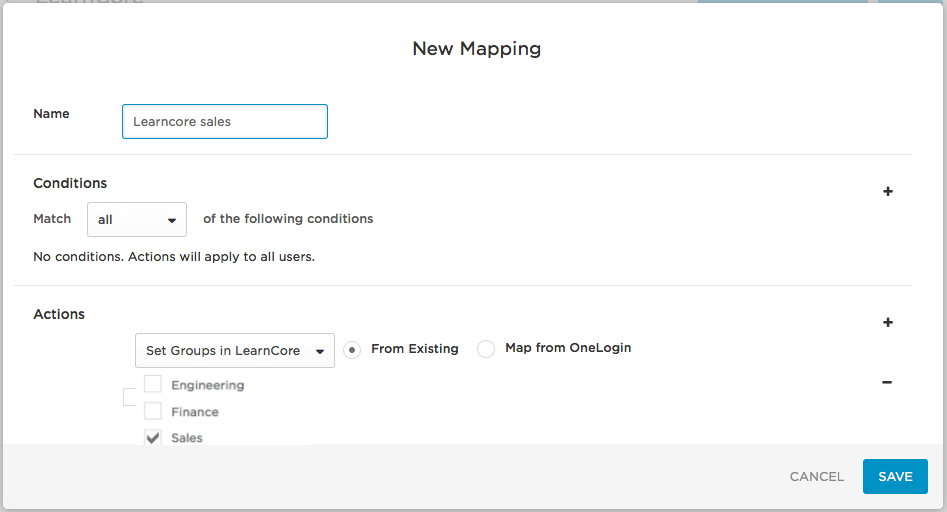Click the New Mapping dialog title
Screen dimensions: 947x512
pyautogui.click(x=476, y=48)
